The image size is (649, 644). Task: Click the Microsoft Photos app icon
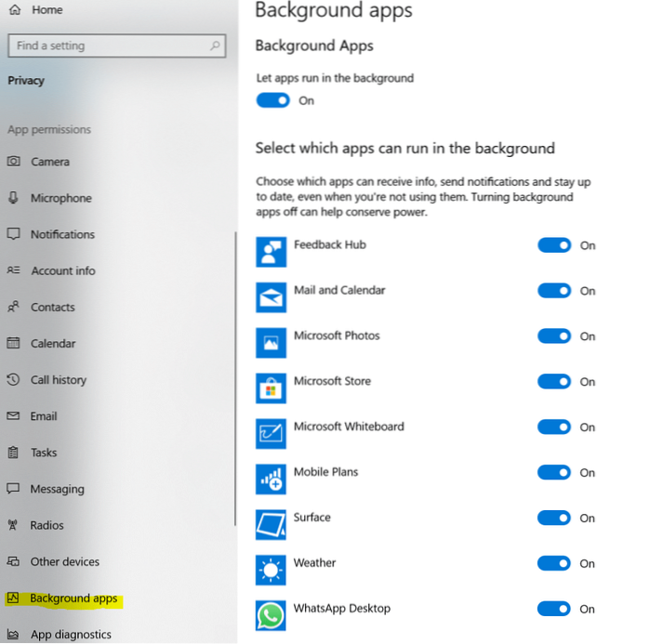[271, 343]
